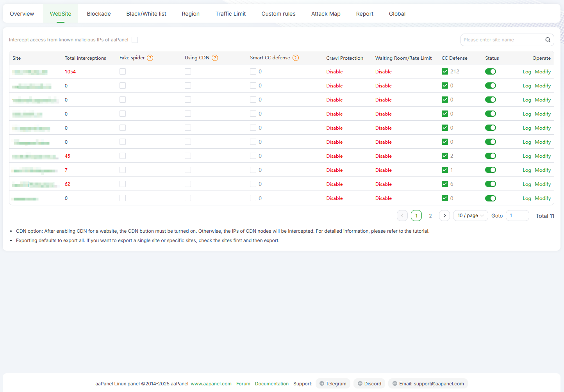Open Discord support link

pos(369,384)
